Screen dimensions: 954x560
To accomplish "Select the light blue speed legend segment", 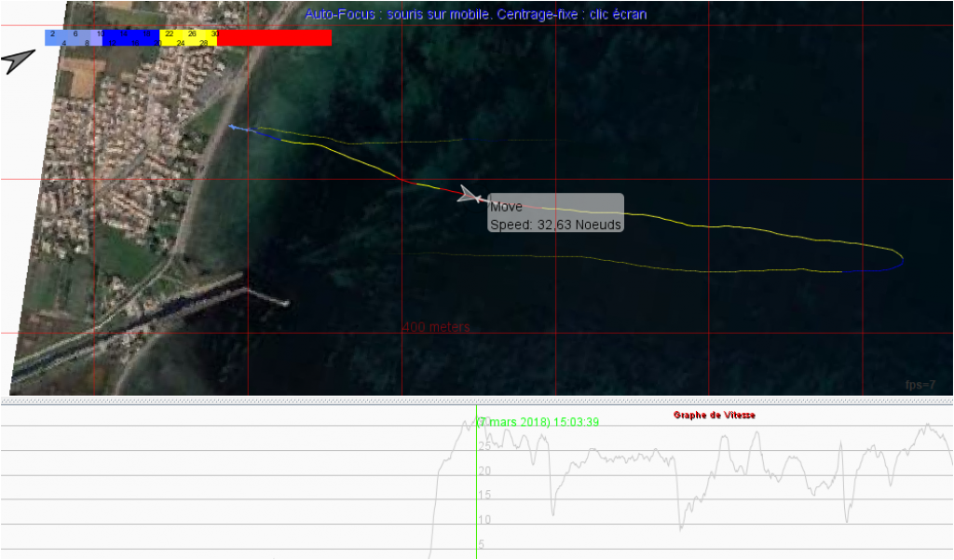I will point(73,37).
